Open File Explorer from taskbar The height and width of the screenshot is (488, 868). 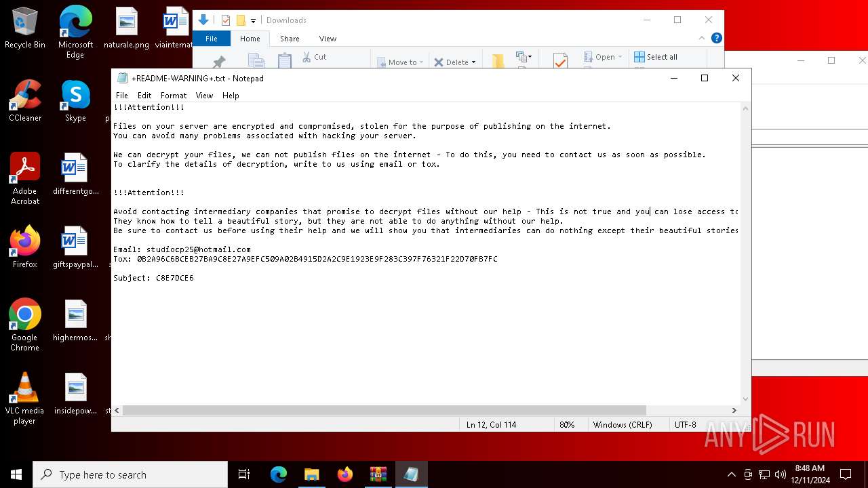click(x=311, y=474)
